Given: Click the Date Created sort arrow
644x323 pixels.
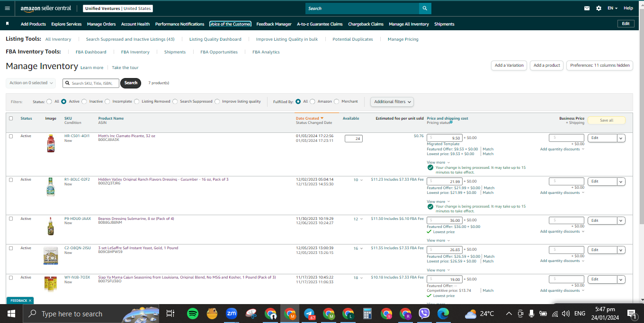Looking at the screenshot, I should pos(322,118).
